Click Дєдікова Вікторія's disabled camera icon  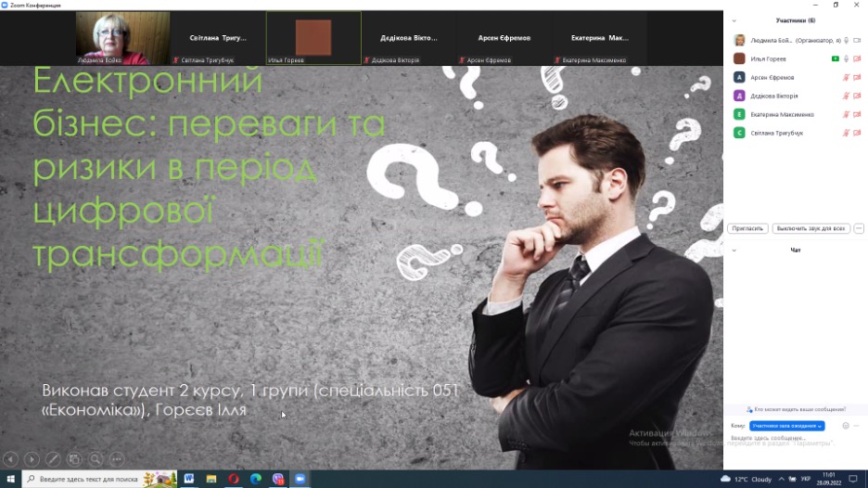pos(857,96)
